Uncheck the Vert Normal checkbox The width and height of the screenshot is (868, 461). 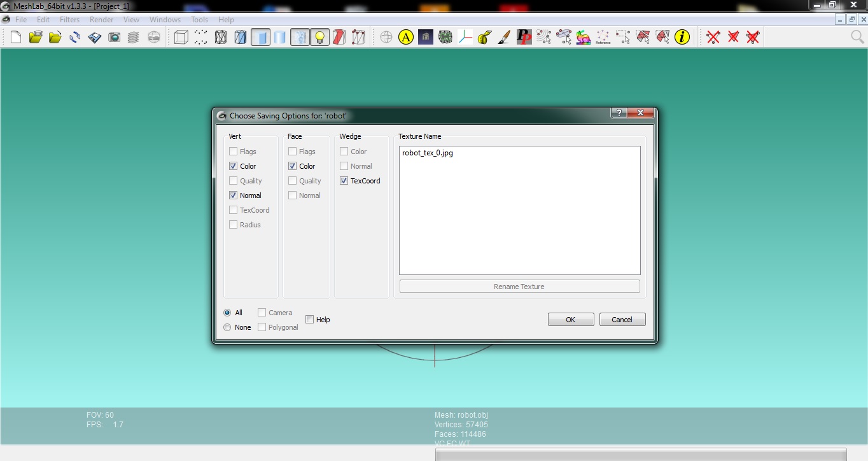[x=234, y=195]
